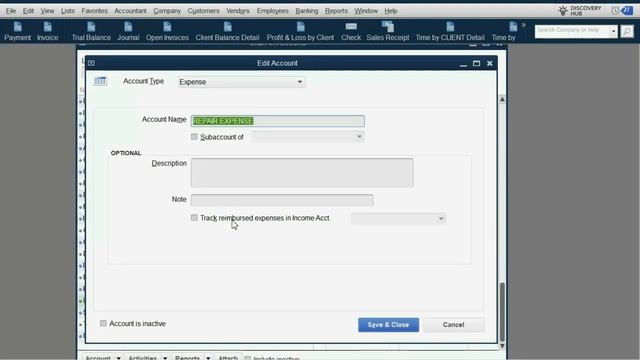This screenshot has height=360, width=640.
Task: Open the Favorites menu
Action: (x=95, y=11)
